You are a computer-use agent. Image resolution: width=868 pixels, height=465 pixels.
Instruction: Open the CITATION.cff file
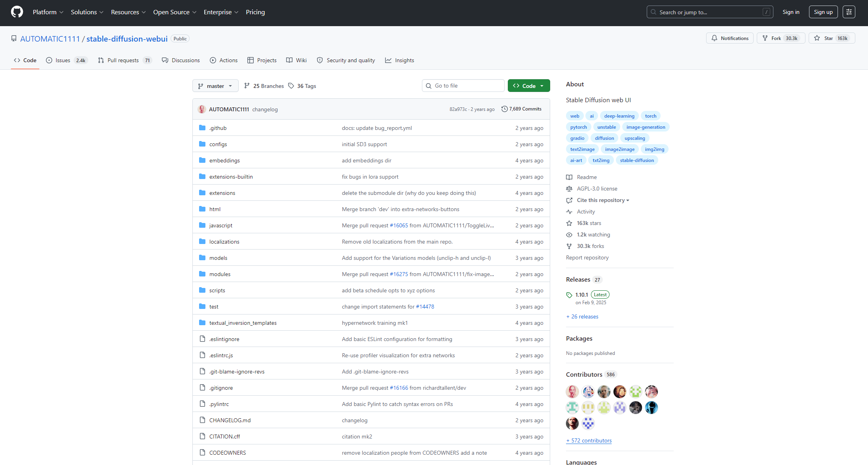tap(225, 436)
